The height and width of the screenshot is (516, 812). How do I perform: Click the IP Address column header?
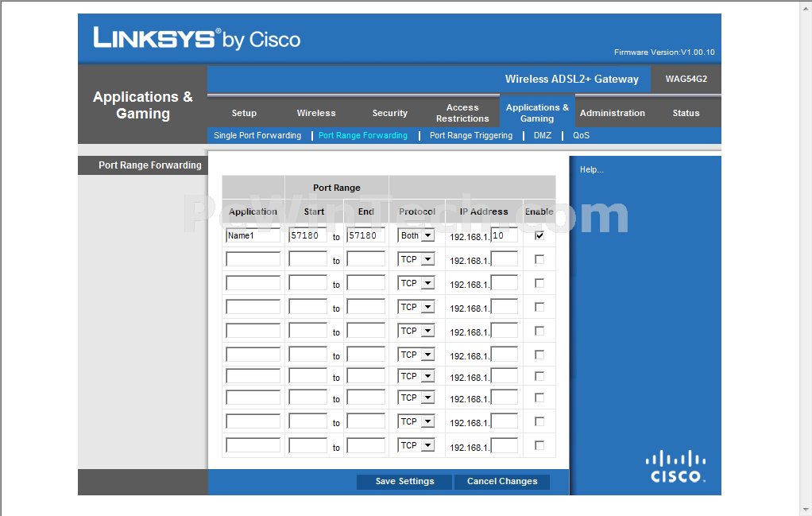[484, 211]
